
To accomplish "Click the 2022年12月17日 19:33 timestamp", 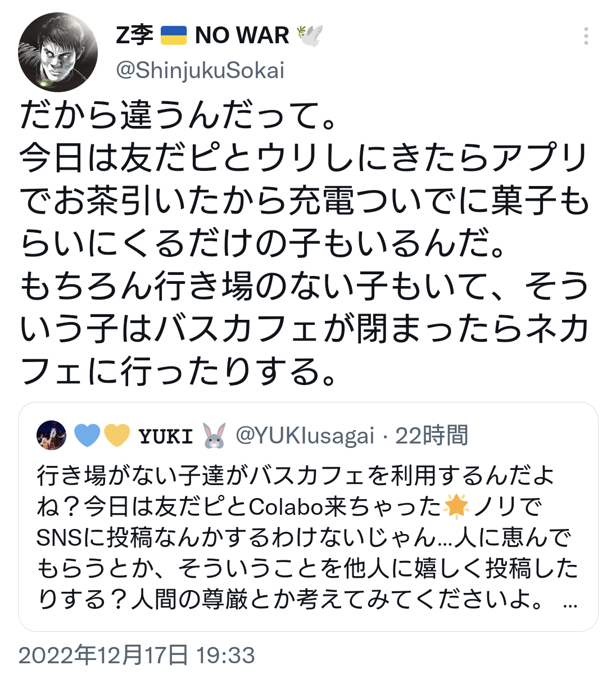I will tap(137, 655).
